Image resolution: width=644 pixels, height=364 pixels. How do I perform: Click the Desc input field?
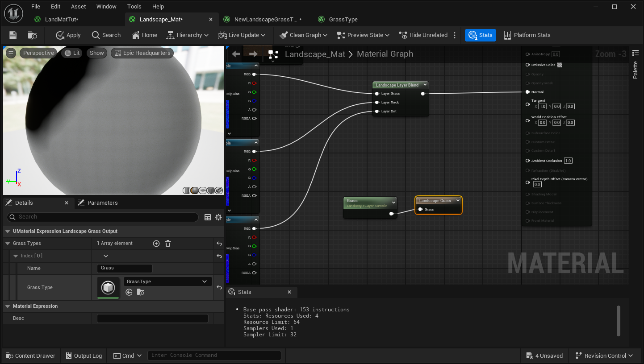click(x=153, y=318)
